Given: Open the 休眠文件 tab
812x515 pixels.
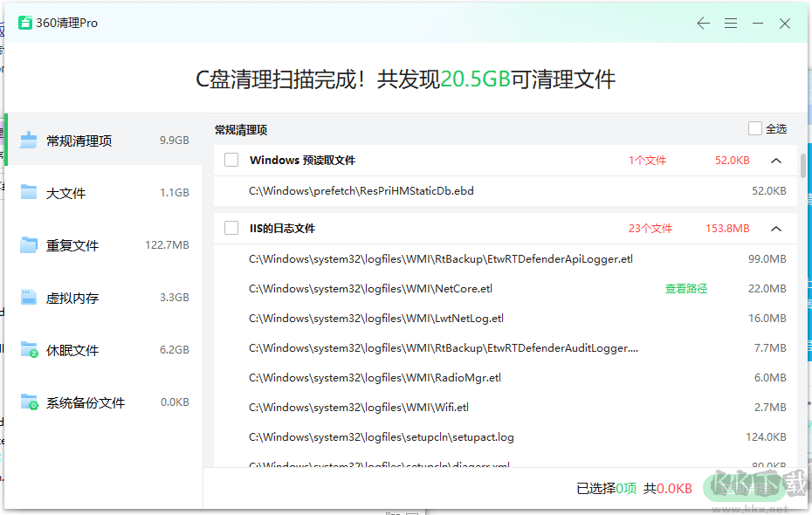Looking at the screenshot, I should tap(105, 349).
